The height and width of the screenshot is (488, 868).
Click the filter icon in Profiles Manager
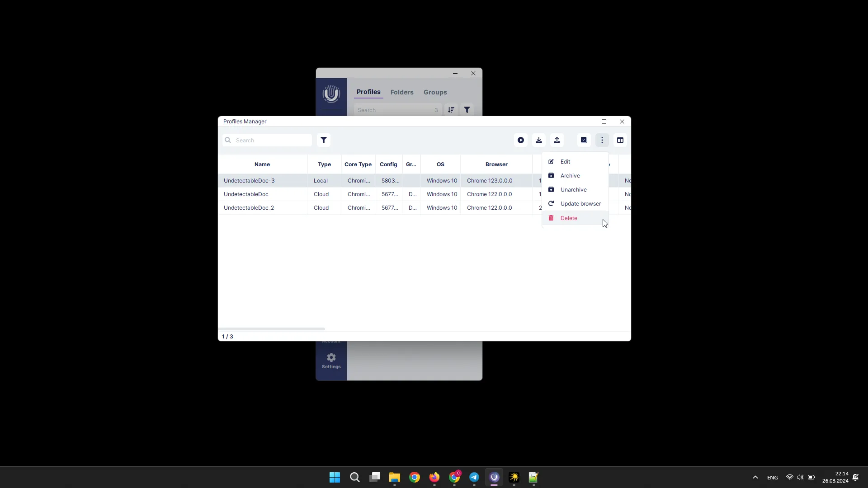(324, 140)
